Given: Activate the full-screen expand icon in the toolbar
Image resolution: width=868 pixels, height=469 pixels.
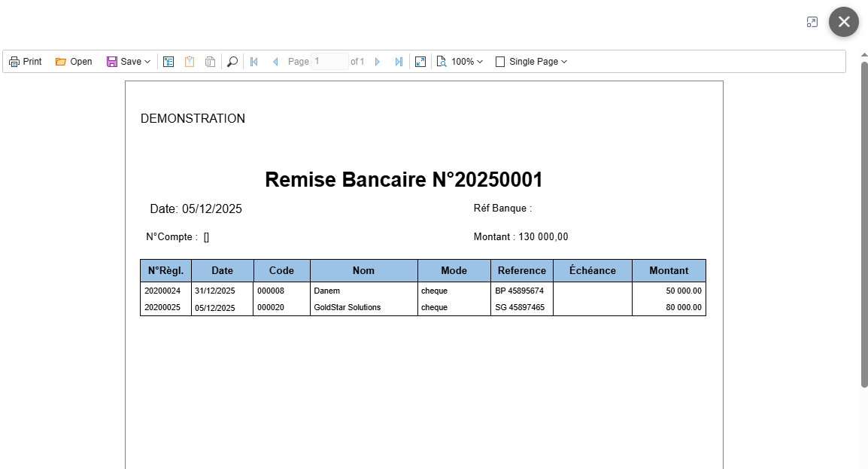Looking at the screenshot, I should click(x=420, y=61).
